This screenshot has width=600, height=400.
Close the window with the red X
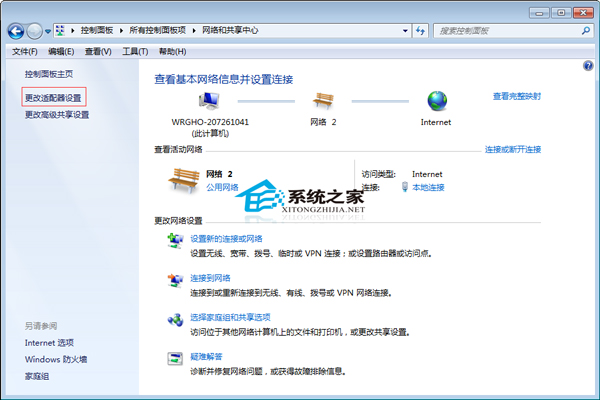point(583,13)
